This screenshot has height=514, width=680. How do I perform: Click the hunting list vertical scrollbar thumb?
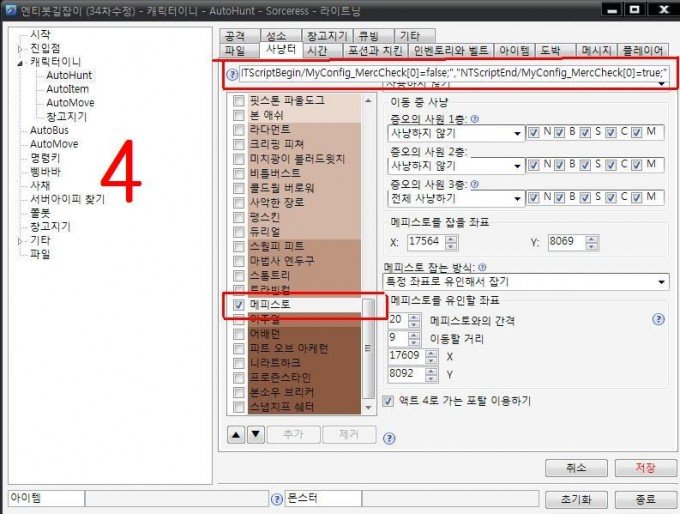tap(368, 348)
